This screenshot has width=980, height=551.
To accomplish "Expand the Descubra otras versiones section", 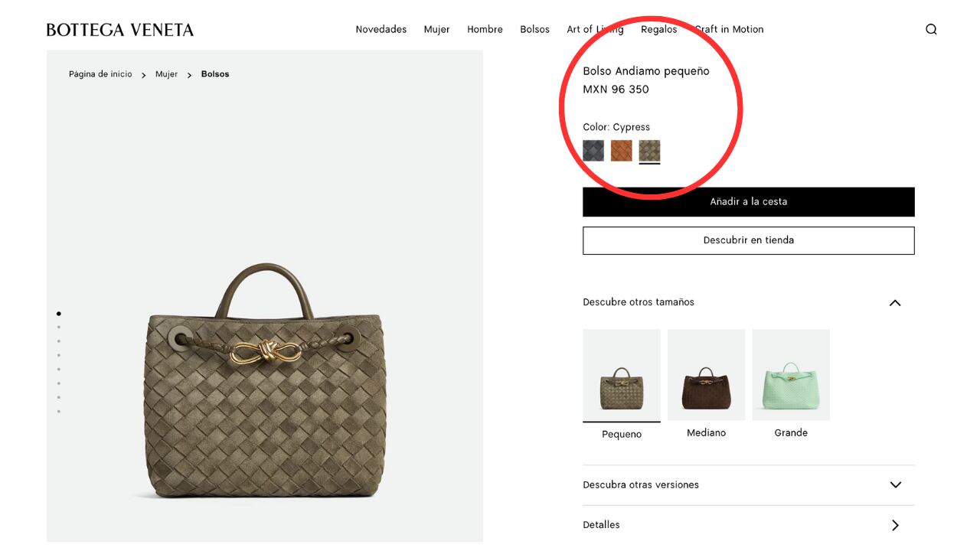I will (x=895, y=484).
